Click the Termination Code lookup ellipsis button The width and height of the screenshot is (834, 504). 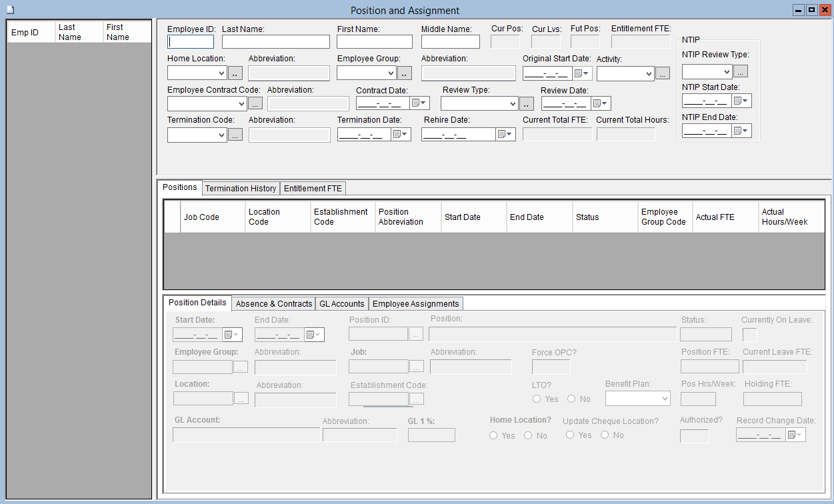tap(235, 135)
